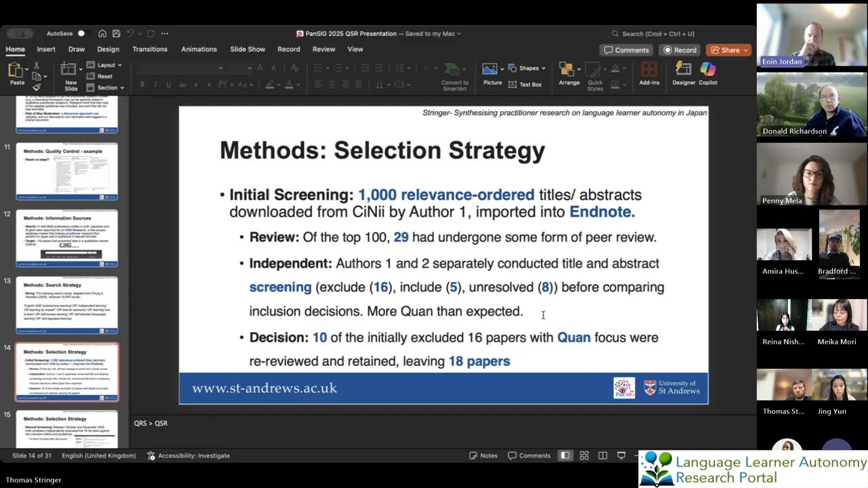The width and height of the screenshot is (868, 488).
Task: Switch to Normal view
Action: [565, 455]
